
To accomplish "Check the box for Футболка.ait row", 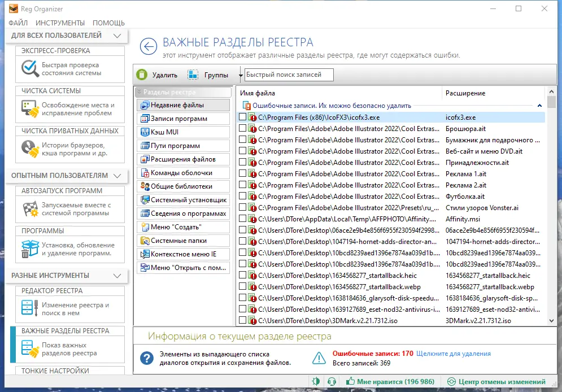I will 243,196.
